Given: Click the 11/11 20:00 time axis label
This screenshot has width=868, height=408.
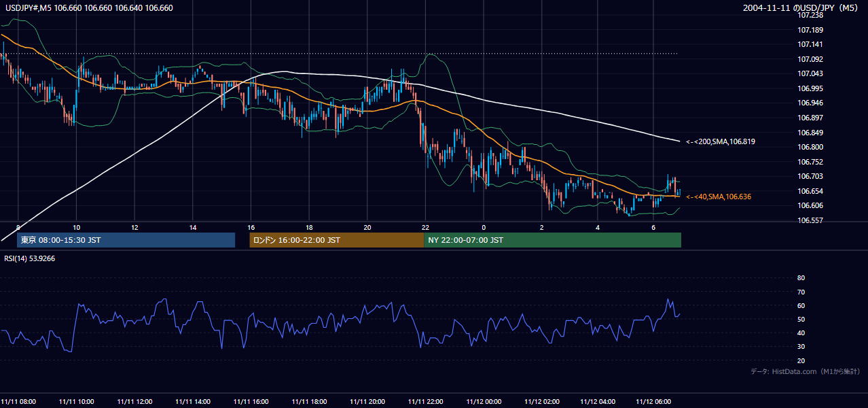Looking at the screenshot, I should (367, 402).
